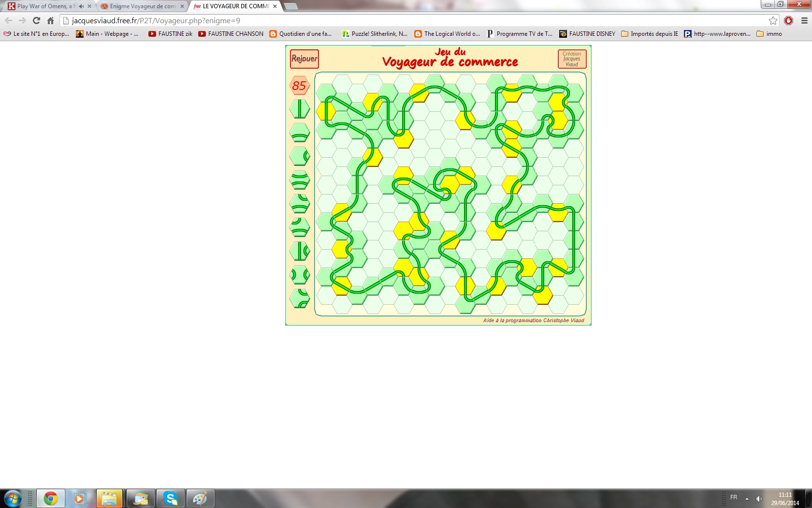Image resolution: width=812 pixels, height=508 pixels.
Task: Open the Importés depuis IE bookmarks folder
Action: tap(650, 34)
